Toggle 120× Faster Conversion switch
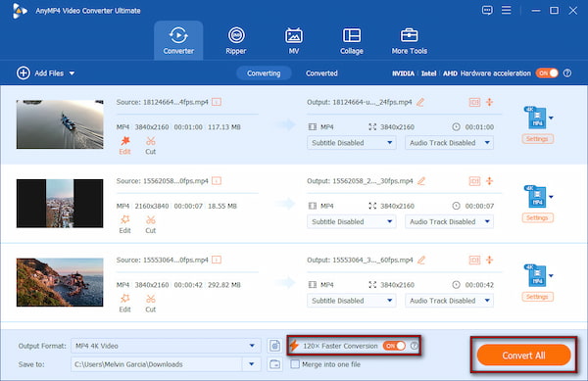This screenshot has height=381, width=588. click(x=394, y=346)
